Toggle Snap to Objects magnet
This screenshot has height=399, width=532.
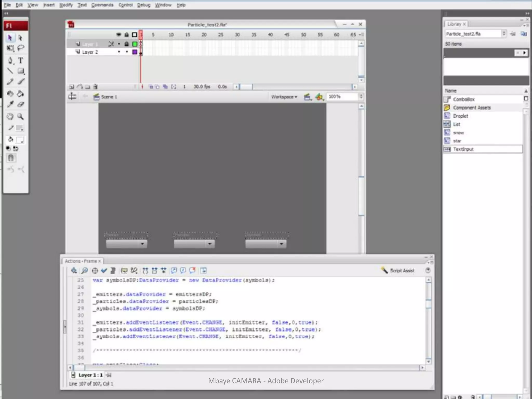point(11,158)
